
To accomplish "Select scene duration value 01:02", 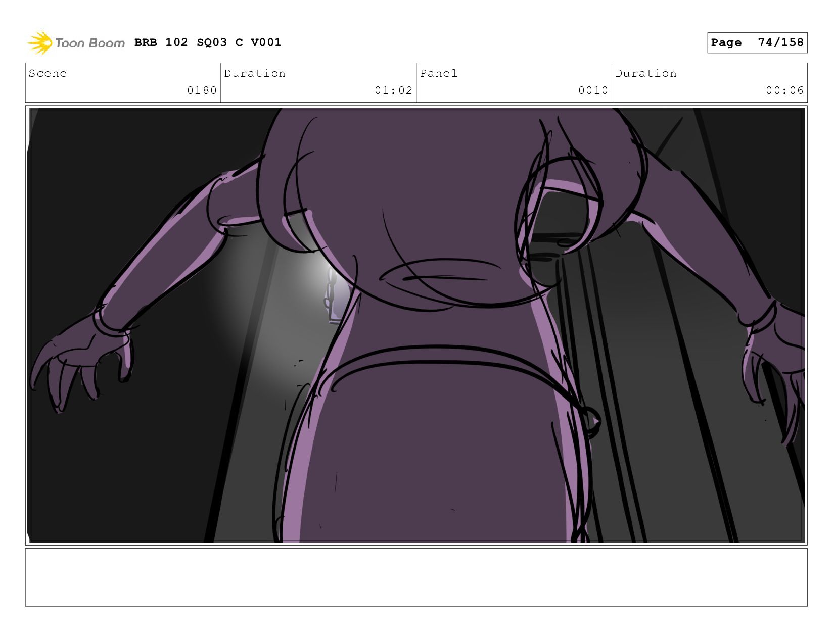I will (x=393, y=90).
